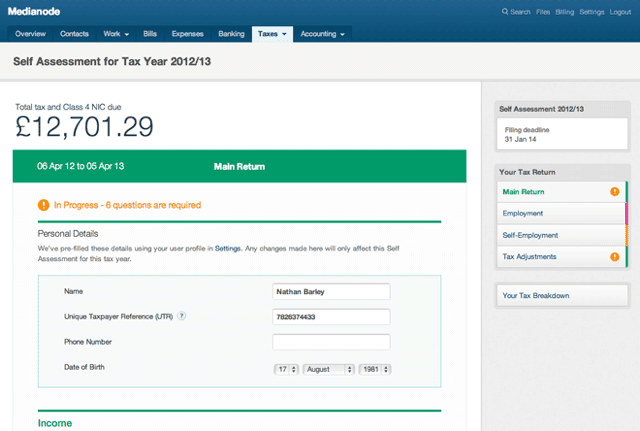Expand the Accounting dropdown menu
640x431 pixels.
pos(323,34)
